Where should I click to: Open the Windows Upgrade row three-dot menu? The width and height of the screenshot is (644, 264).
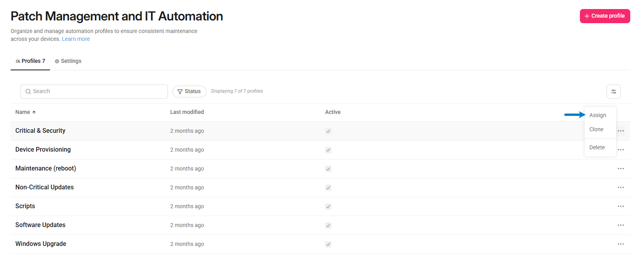tap(621, 244)
